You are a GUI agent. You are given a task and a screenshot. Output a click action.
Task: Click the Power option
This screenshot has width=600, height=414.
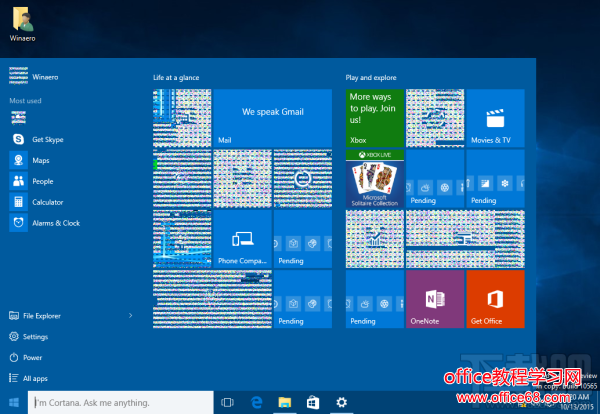(x=33, y=357)
